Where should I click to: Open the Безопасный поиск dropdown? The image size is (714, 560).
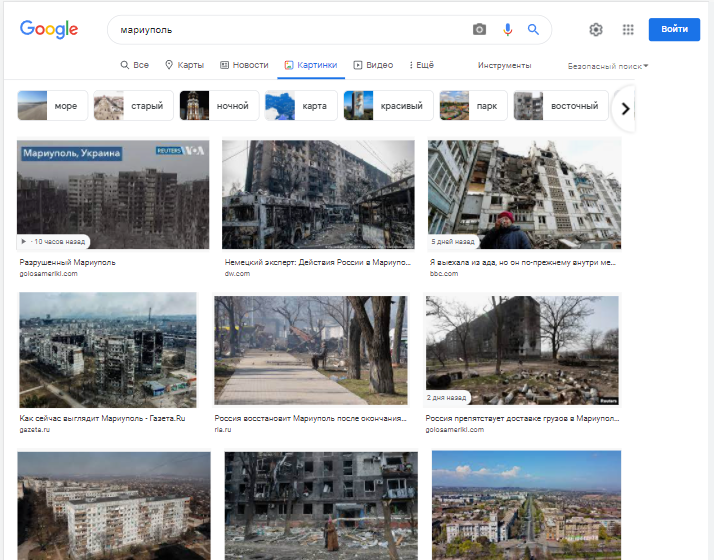tap(608, 66)
